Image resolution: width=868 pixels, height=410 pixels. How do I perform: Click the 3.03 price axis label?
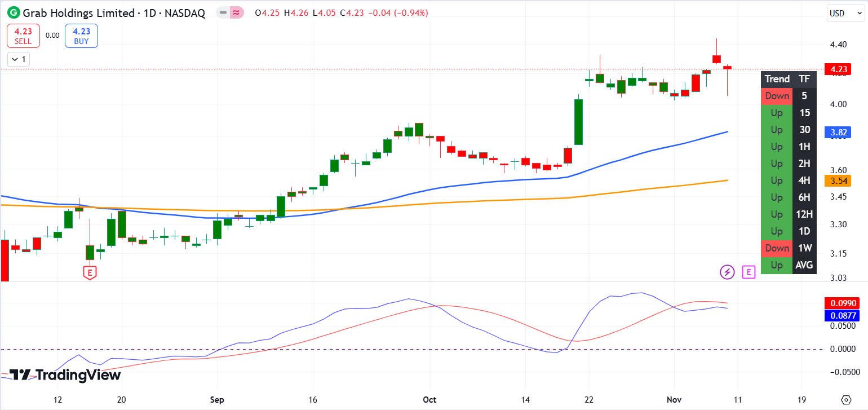point(839,277)
